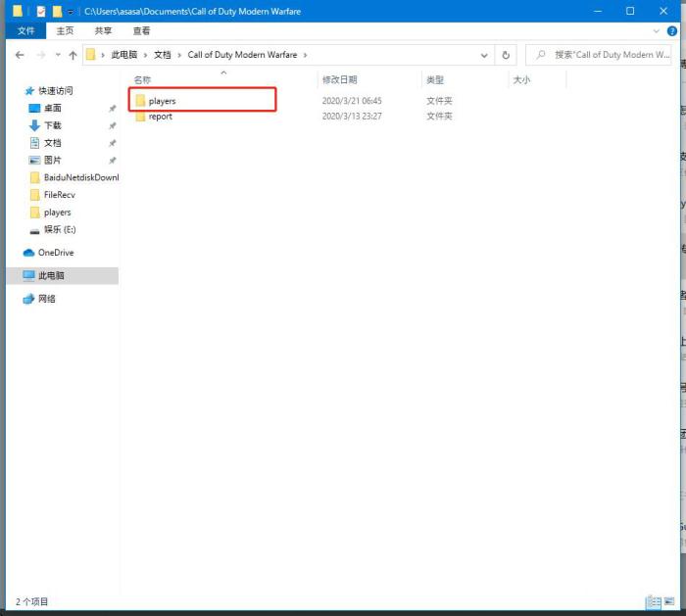Viewport: 686px width, 616px height.
Task: Open the quick access toolbar customize dropdown
Action: coord(71,11)
